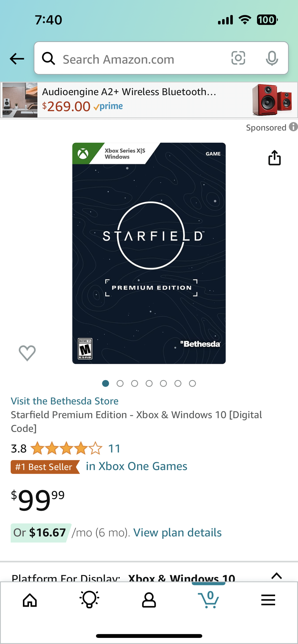Open Visit the Bethesda Store link

point(65,401)
